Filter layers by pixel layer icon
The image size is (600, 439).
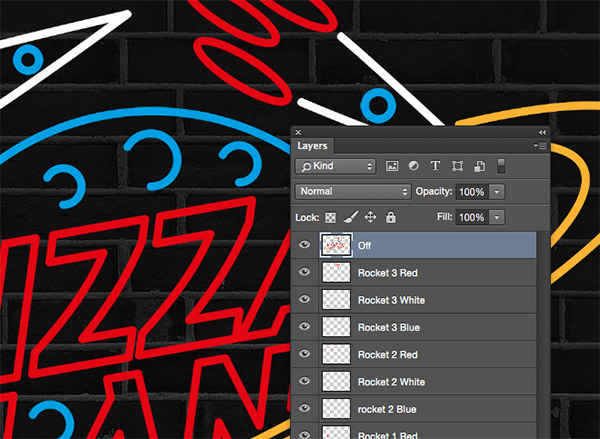[392, 166]
